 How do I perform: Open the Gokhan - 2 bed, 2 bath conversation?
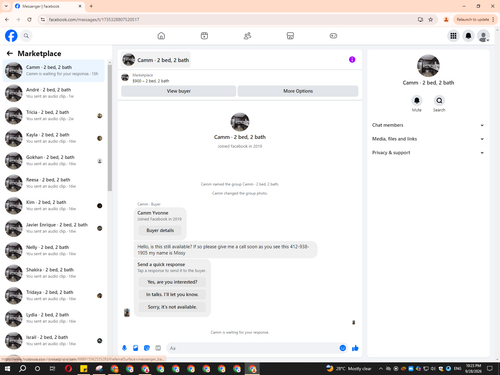[54, 160]
